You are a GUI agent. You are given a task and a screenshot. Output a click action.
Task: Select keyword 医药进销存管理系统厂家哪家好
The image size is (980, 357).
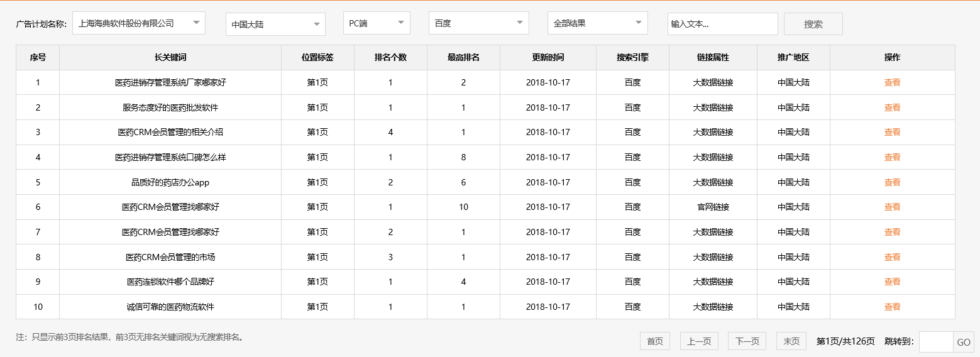coord(170,82)
